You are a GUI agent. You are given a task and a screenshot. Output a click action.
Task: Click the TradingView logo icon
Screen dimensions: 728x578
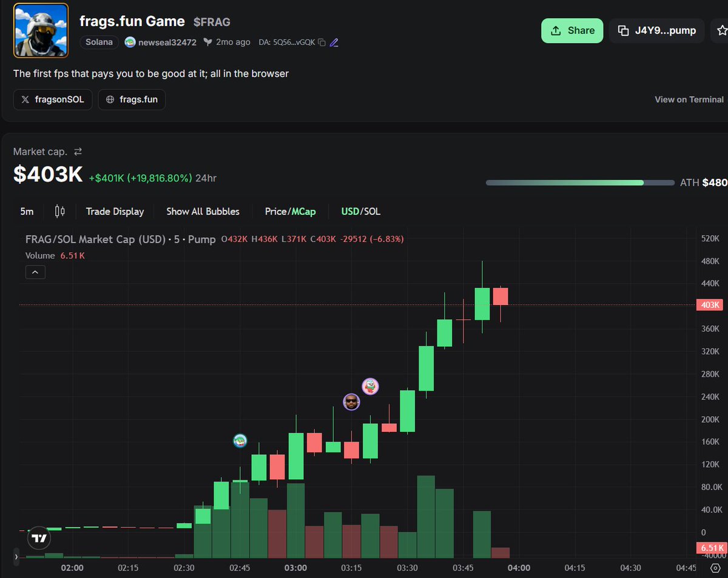[x=39, y=537]
